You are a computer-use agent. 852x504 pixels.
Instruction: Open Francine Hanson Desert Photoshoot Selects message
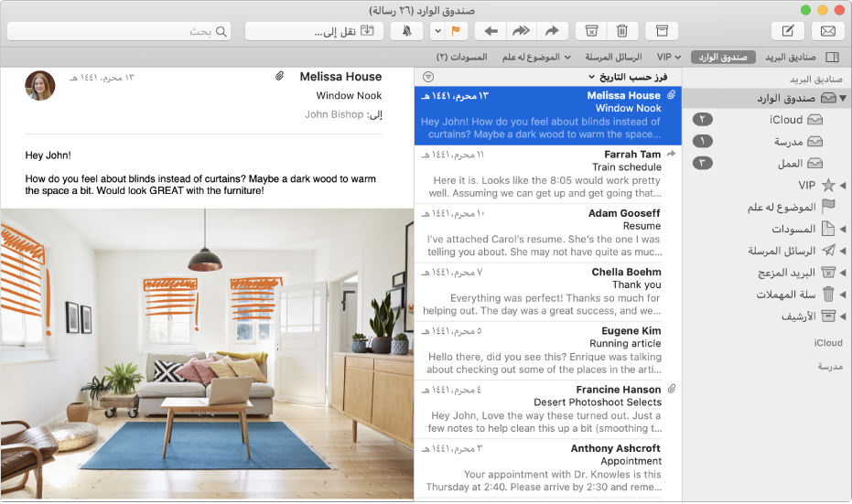click(547, 409)
